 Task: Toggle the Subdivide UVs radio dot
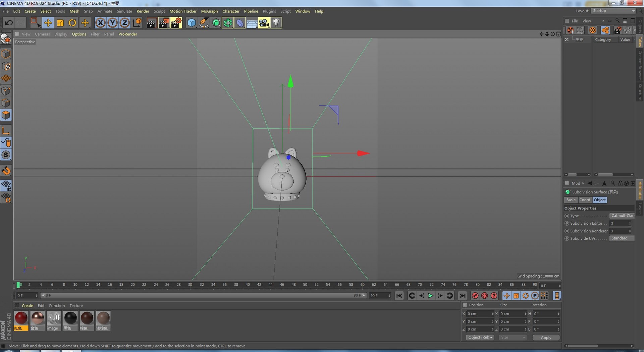tap(567, 238)
